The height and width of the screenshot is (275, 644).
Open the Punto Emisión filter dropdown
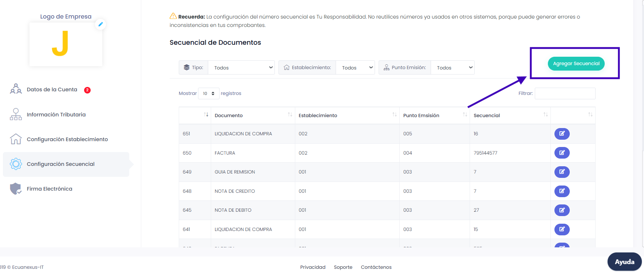[453, 68]
